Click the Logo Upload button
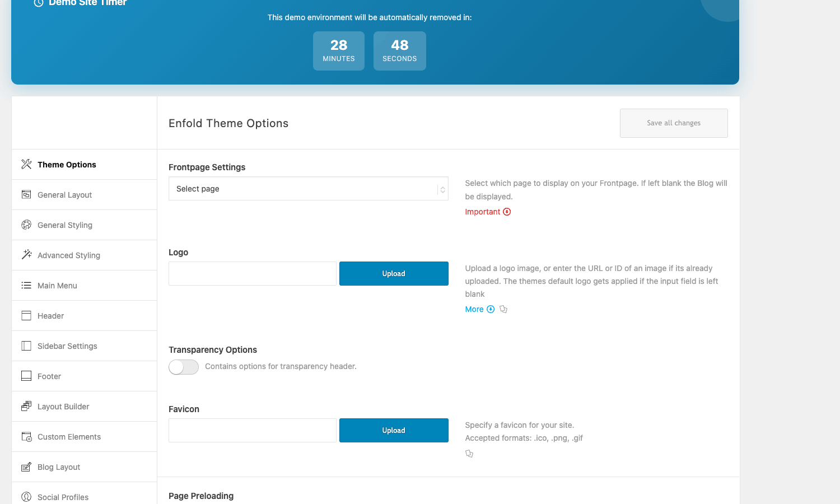840x504 pixels. [394, 274]
